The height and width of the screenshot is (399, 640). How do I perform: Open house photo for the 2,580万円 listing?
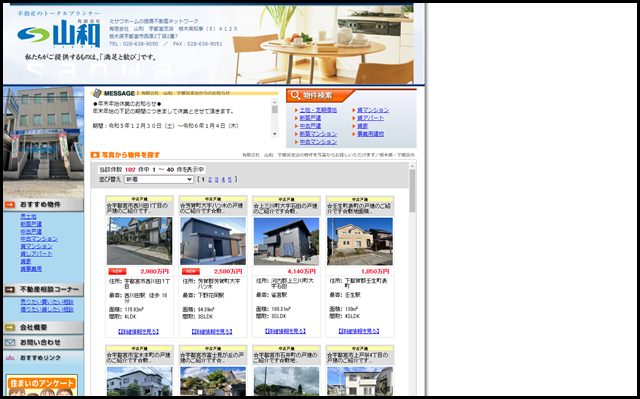[x=213, y=241]
